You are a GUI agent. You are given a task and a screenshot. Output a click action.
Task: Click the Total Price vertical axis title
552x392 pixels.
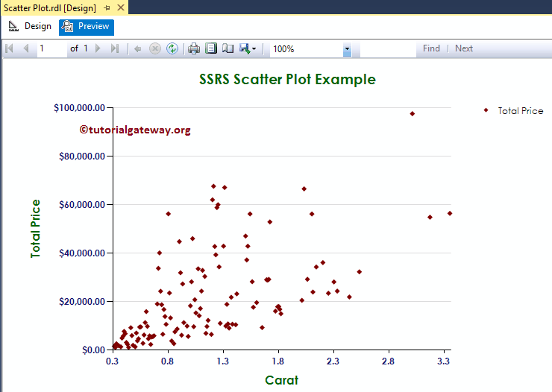tap(35, 229)
